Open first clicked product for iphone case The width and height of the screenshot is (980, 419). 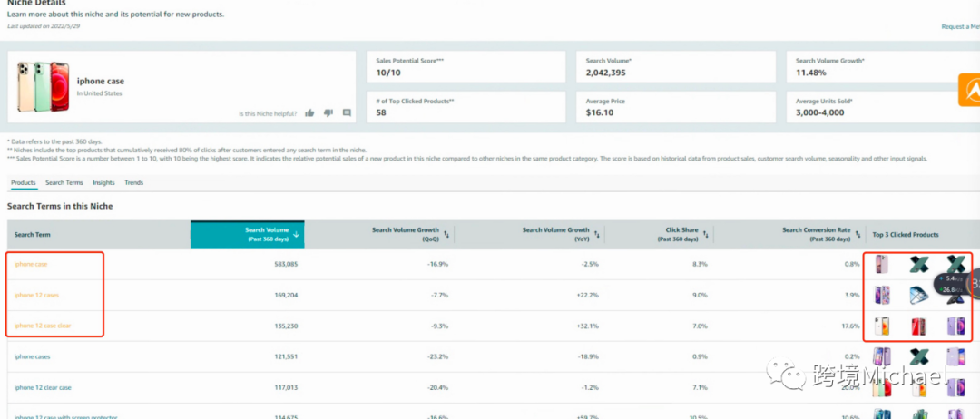tap(882, 264)
